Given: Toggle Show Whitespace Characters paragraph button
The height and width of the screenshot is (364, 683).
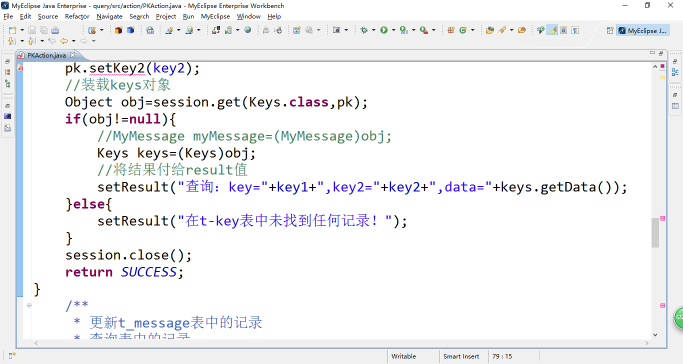Looking at the screenshot, I should click(x=575, y=30).
